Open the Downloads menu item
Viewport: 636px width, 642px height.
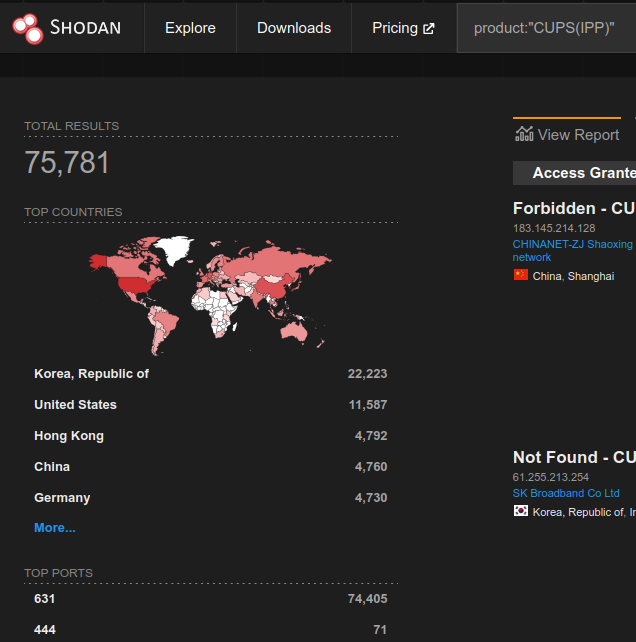[x=293, y=28]
